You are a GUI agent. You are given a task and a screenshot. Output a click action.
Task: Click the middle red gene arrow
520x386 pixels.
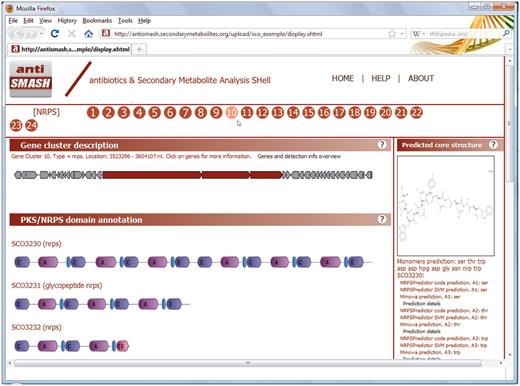(x=226, y=175)
